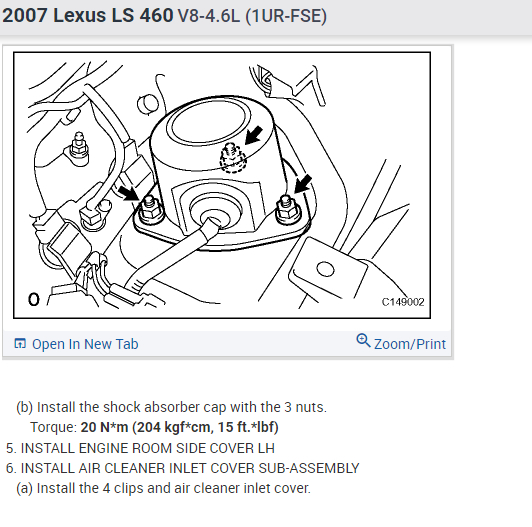Select step 5 Install Engine Room Side Cover LH
Image resolution: width=532 pixels, height=527 pixels.
[140, 448]
